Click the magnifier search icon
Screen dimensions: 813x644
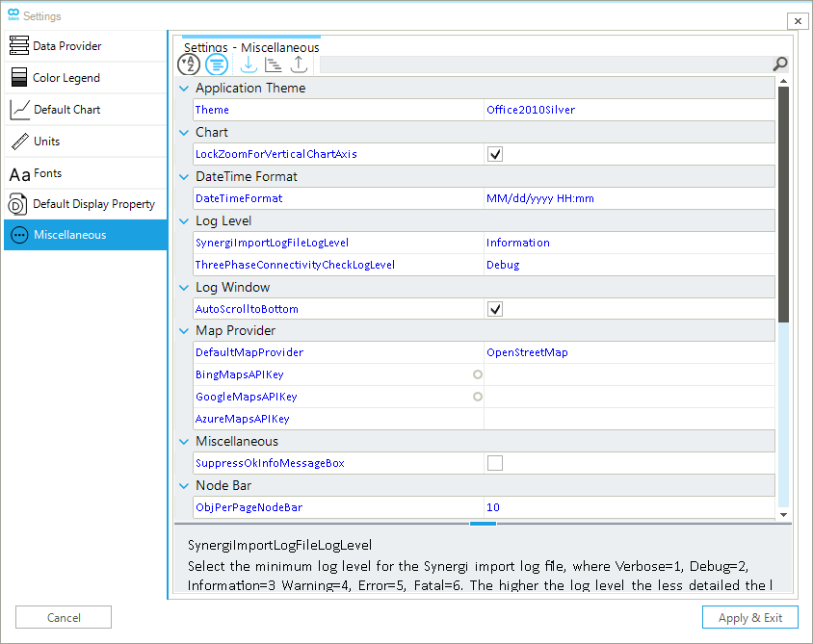pyautogui.click(x=780, y=64)
